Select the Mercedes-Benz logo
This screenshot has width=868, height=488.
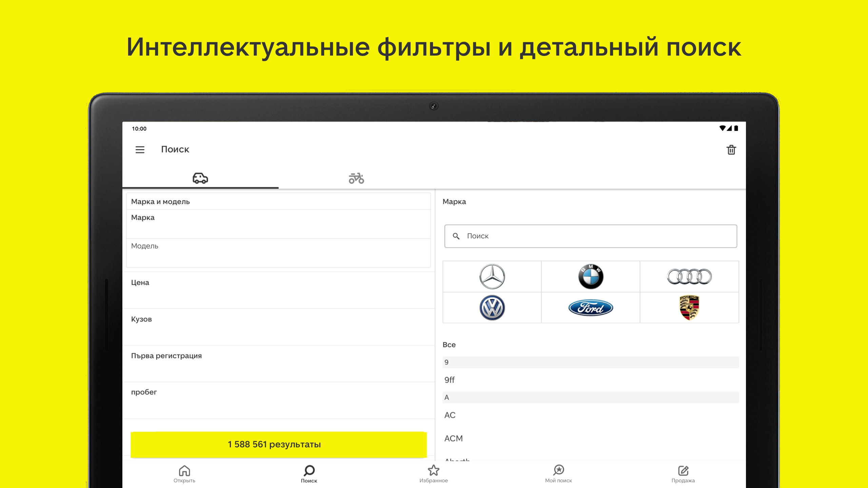coord(492,277)
